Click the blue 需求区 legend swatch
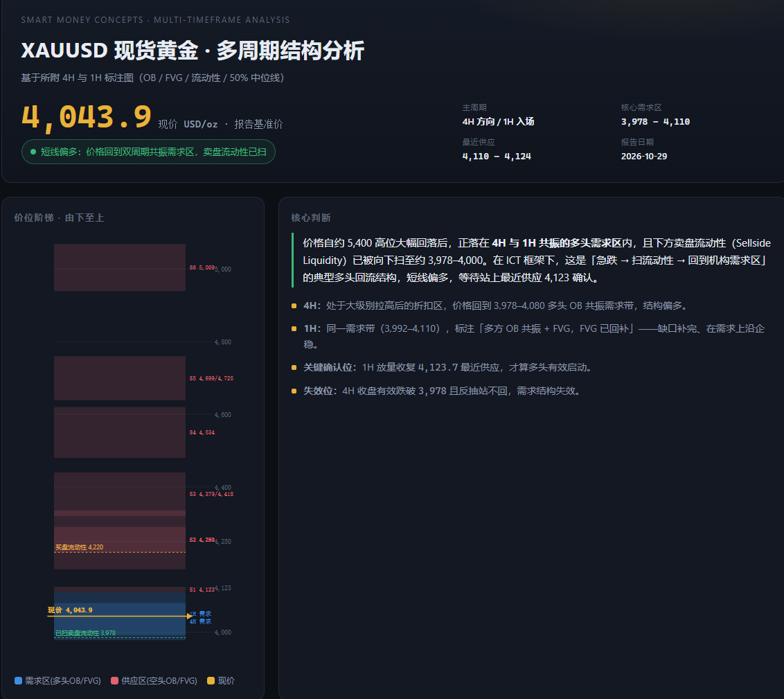 click(19, 680)
